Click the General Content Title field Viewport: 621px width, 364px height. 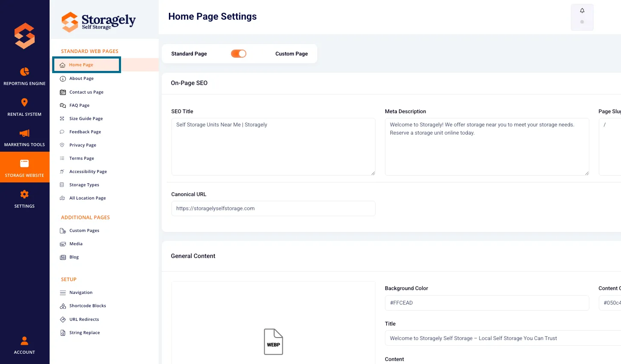(x=503, y=338)
